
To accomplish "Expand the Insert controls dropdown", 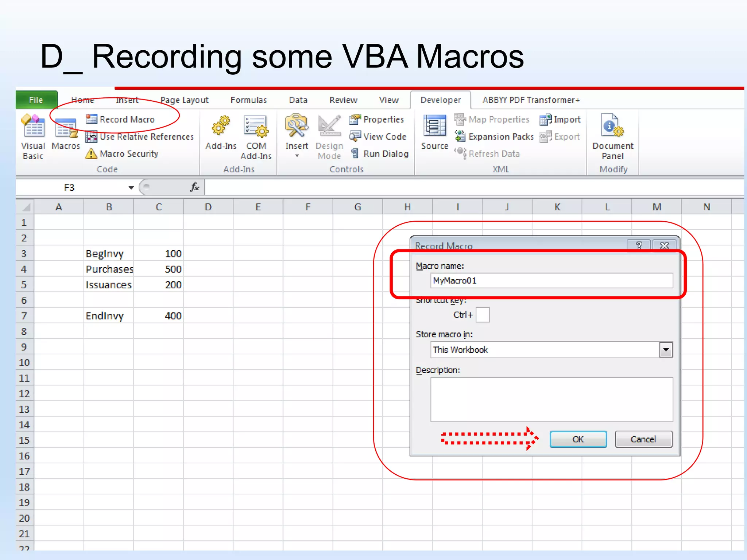I will pos(297,155).
